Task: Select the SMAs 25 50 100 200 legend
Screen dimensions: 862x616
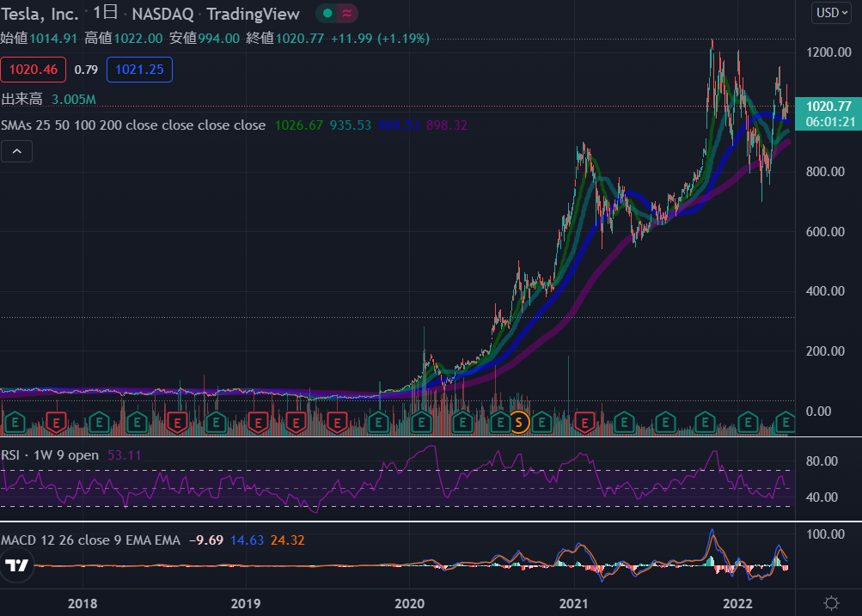Action: coord(133,125)
